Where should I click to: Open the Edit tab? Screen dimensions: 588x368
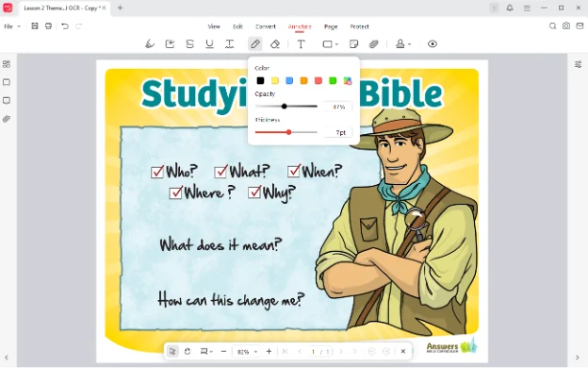(237, 26)
